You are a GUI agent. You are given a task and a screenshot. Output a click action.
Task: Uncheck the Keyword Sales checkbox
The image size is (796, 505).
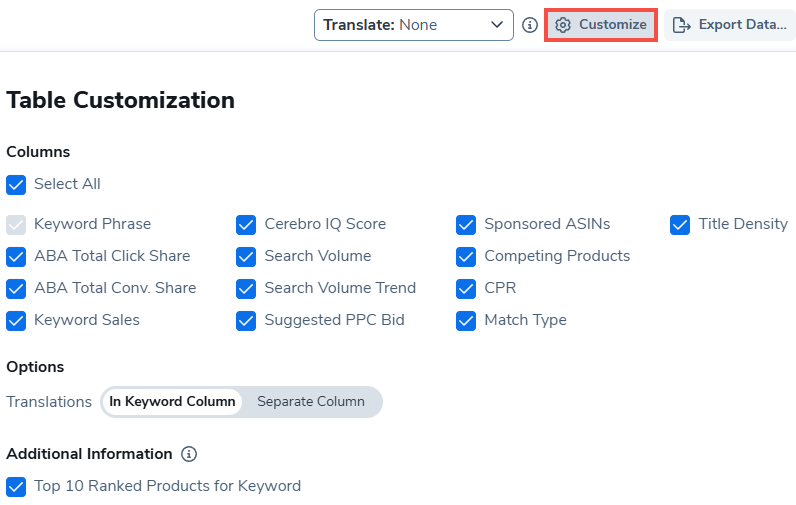click(x=16, y=321)
